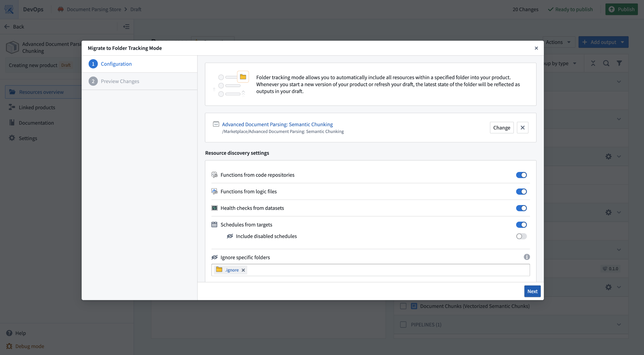Enable Include disabled schedules
The height and width of the screenshot is (355, 644).
[521, 236]
